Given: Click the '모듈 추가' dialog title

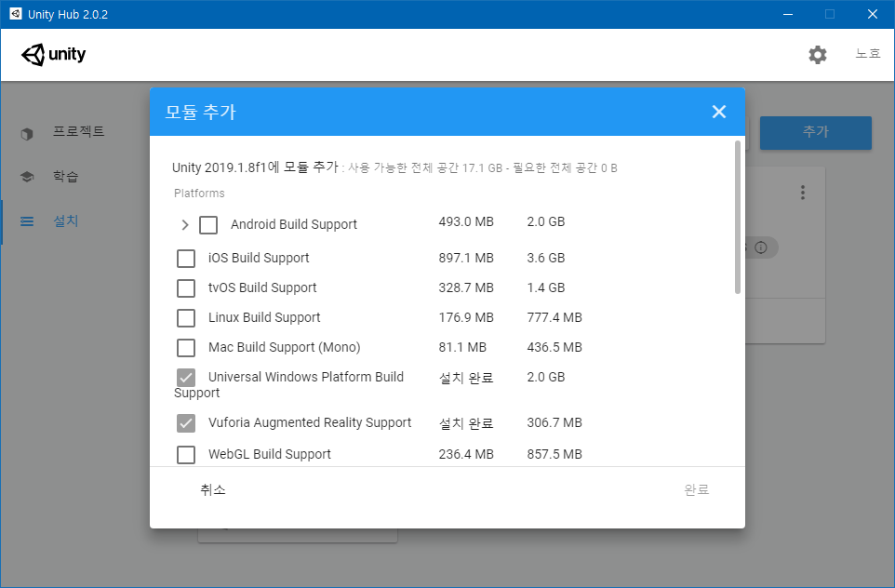Looking at the screenshot, I should (200, 112).
